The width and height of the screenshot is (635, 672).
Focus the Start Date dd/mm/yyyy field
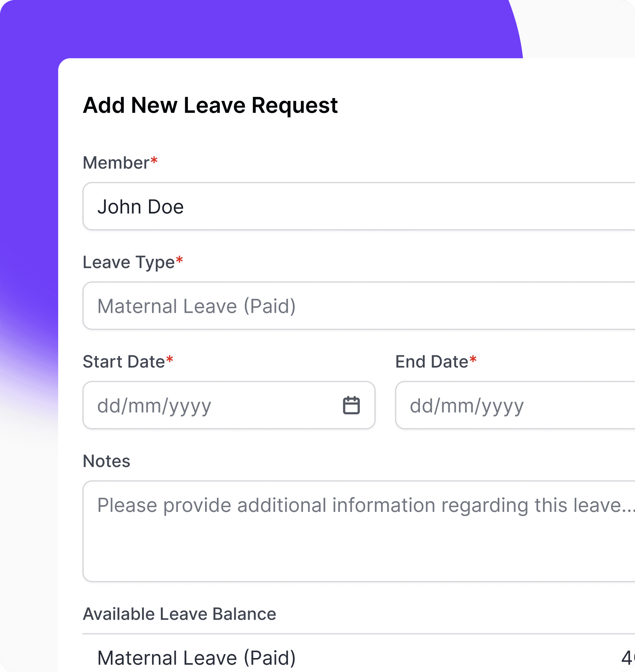pyautogui.click(x=229, y=405)
